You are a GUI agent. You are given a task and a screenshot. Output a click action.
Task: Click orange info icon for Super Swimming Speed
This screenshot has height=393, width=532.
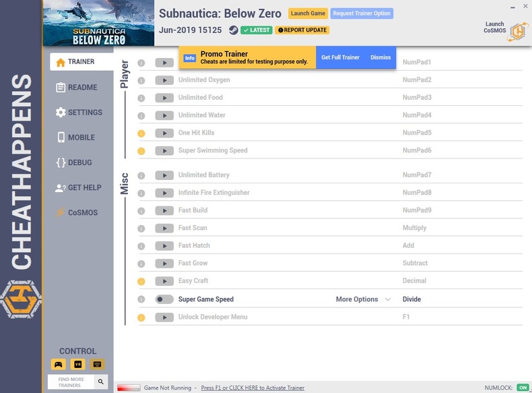pyautogui.click(x=141, y=151)
